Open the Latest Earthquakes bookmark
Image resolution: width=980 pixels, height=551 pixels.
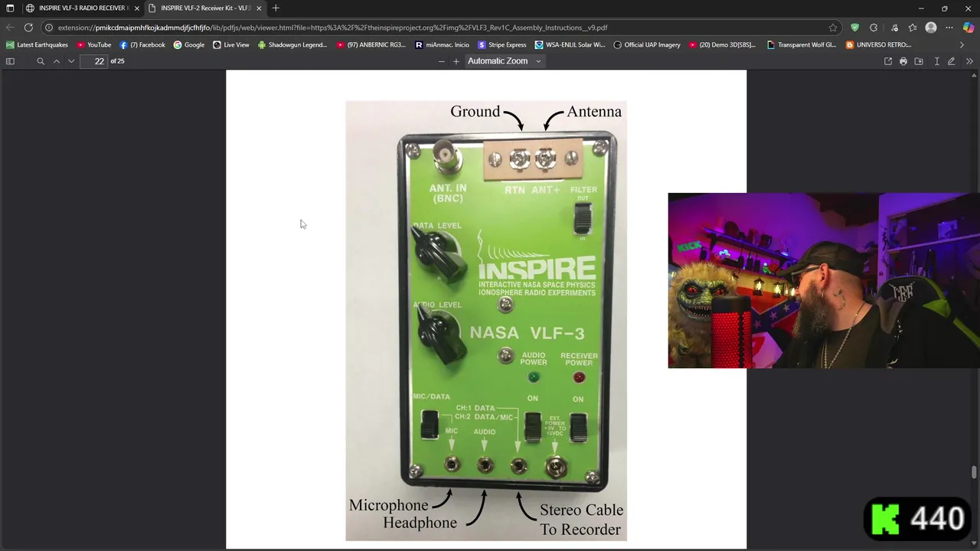point(37,45)
